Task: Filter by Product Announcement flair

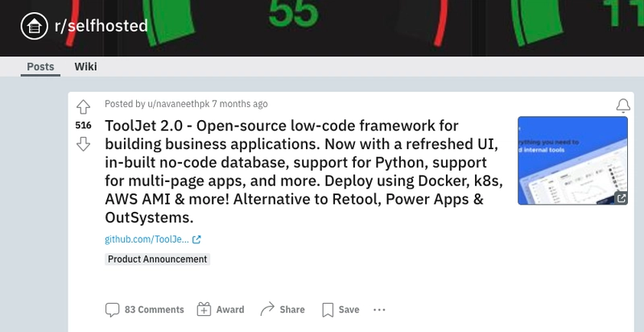Action: pyautogui.click(x=157, y=259)
